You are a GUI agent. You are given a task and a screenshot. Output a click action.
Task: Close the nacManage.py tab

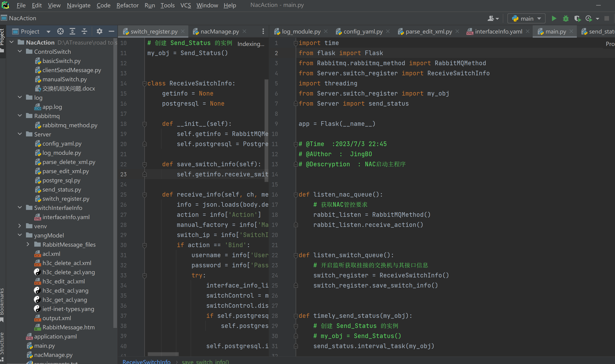pos(244,31)
